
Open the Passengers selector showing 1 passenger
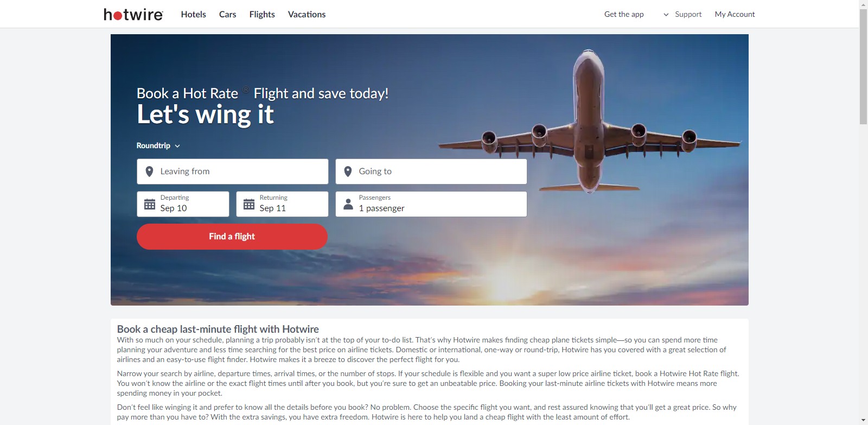coord(431,204)
